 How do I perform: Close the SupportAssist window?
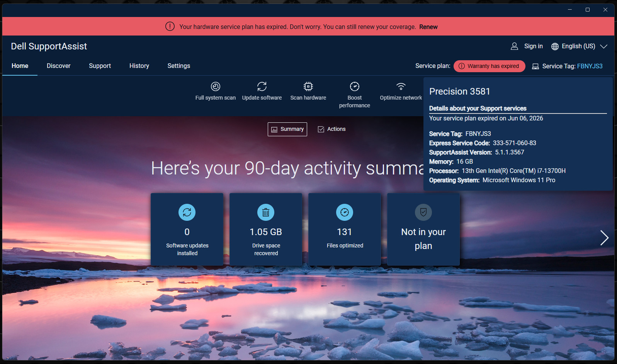pyautogui.click(x=605, y=10)
